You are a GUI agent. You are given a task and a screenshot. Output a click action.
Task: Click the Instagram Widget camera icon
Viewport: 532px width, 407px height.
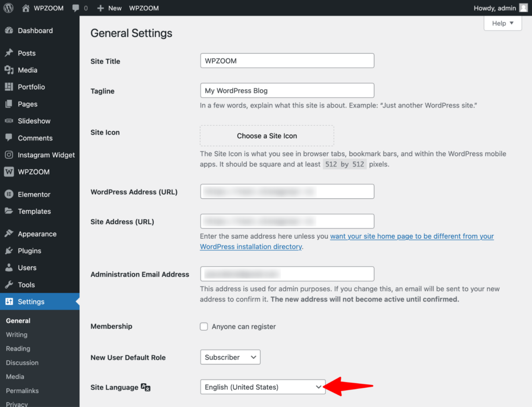click(9, 155)
